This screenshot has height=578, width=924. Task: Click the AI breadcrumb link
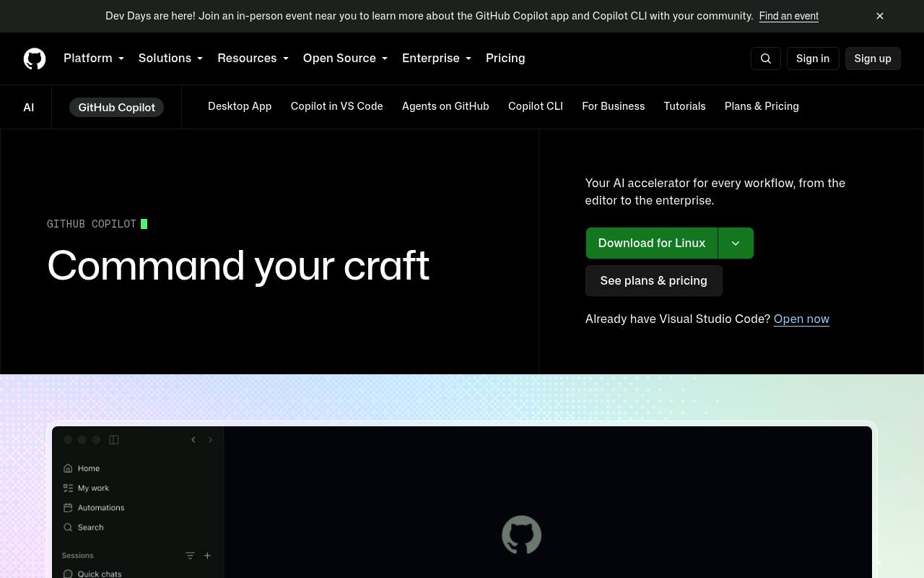pyautogui.click(x=29, y=107)
